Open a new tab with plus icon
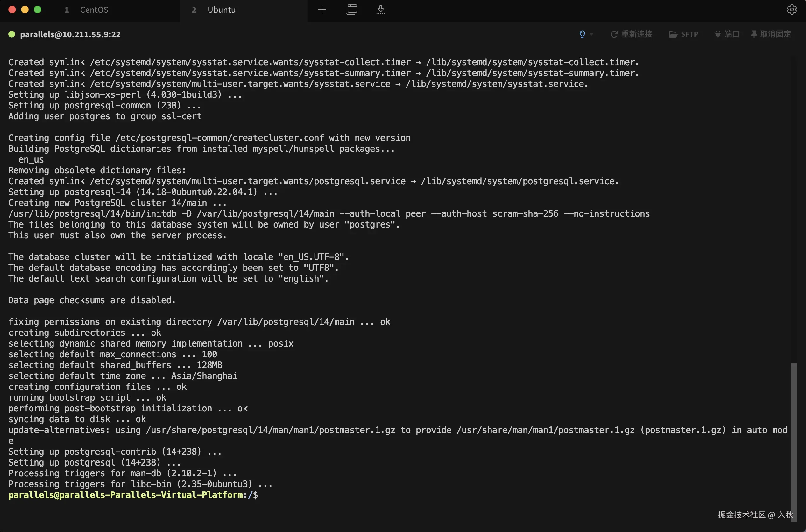The width and height of the screenshot is (806, 532). coord(322,10)
